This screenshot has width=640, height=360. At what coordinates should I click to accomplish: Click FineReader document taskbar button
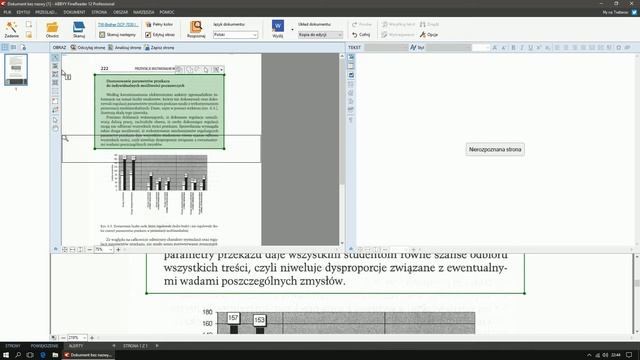[x=88, y=355]
